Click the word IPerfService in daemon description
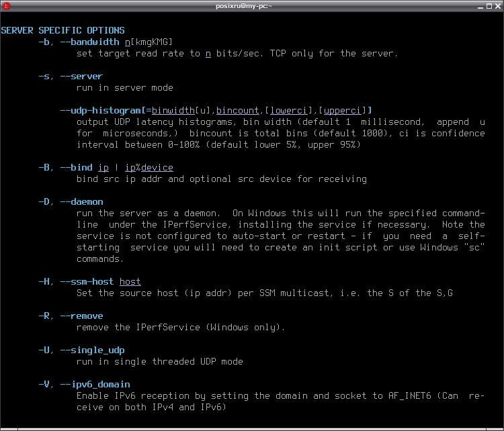The height and width of the screenshot is (431, 504). [195, 225]
